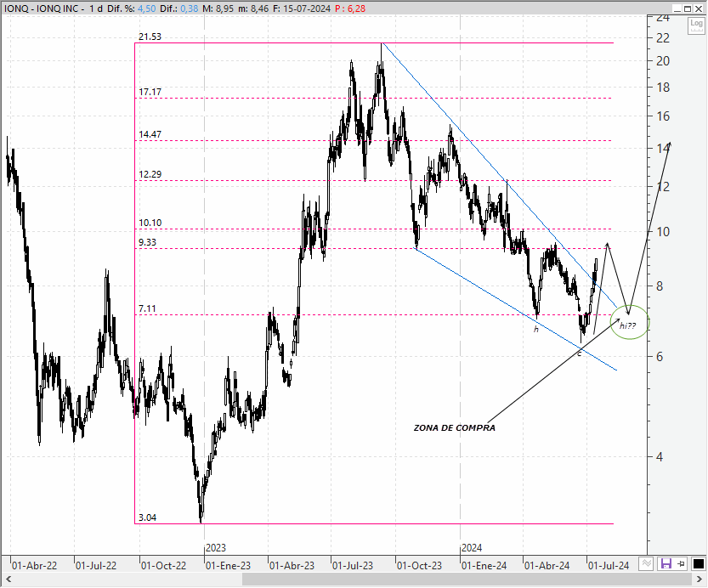Click the 'IONQ - IONQ INC' title text
This screenshot has width=708, height=588.
(x=42, y=8)
